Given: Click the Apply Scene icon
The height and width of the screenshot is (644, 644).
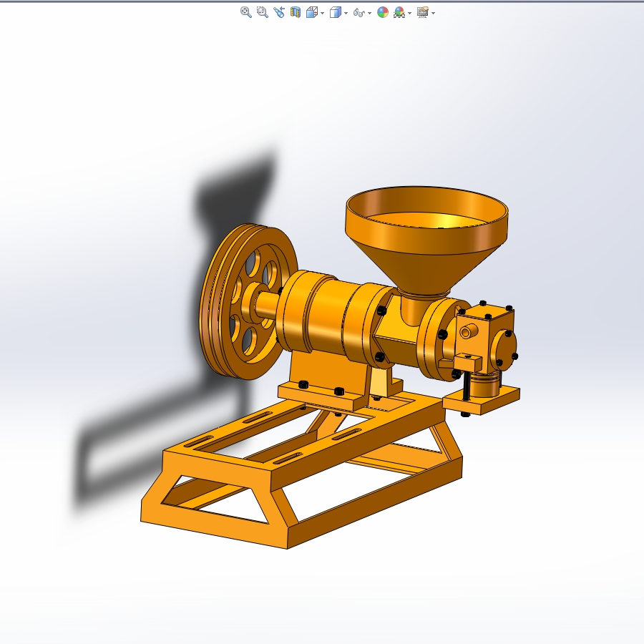Looking at the screenshot, I should pyautogui.click(x=399, y=12).
